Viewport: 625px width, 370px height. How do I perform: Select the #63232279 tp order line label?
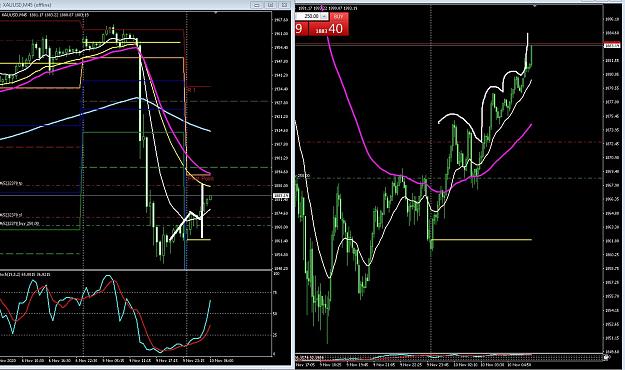tap(11, 183)
